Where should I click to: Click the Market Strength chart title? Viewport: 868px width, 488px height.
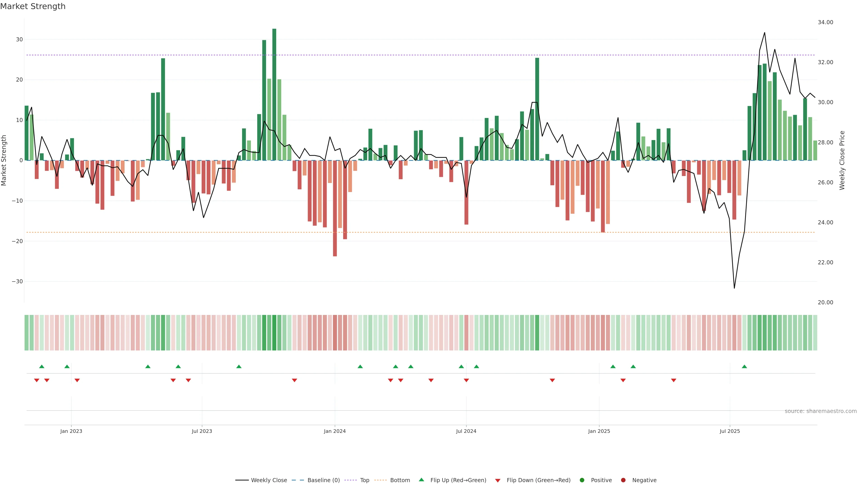[x=33, y=6]
